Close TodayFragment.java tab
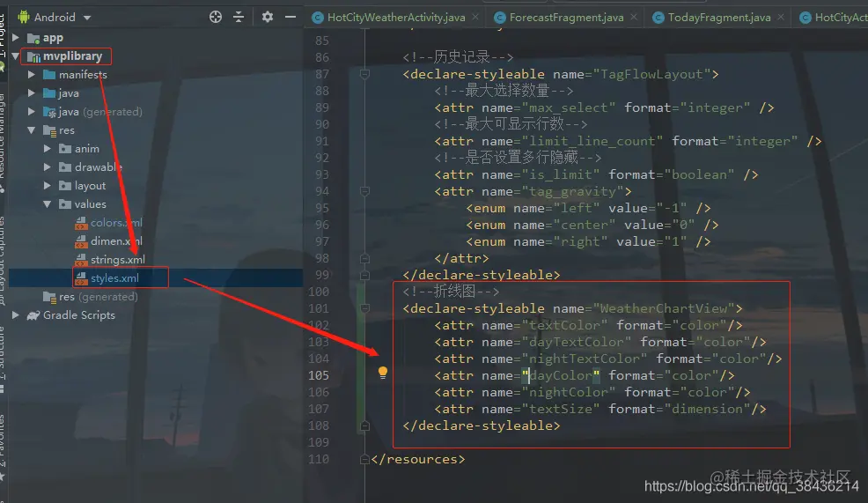868x503 pixels. tap(781, 17)
